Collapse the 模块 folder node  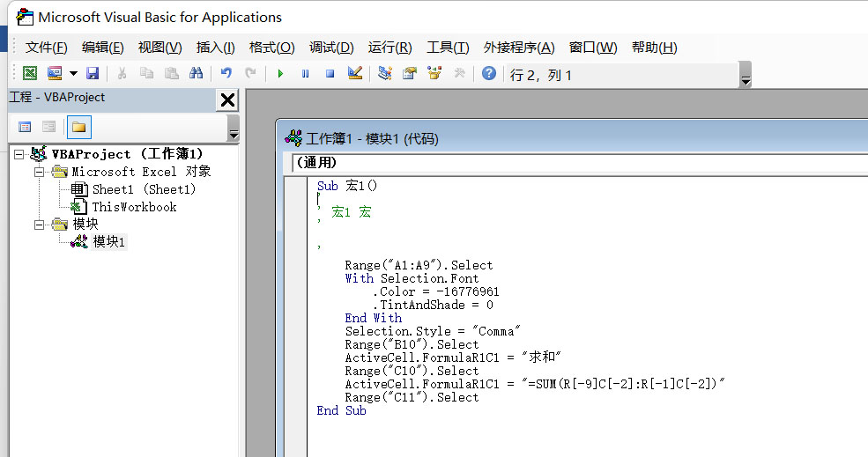pos(39,224)
